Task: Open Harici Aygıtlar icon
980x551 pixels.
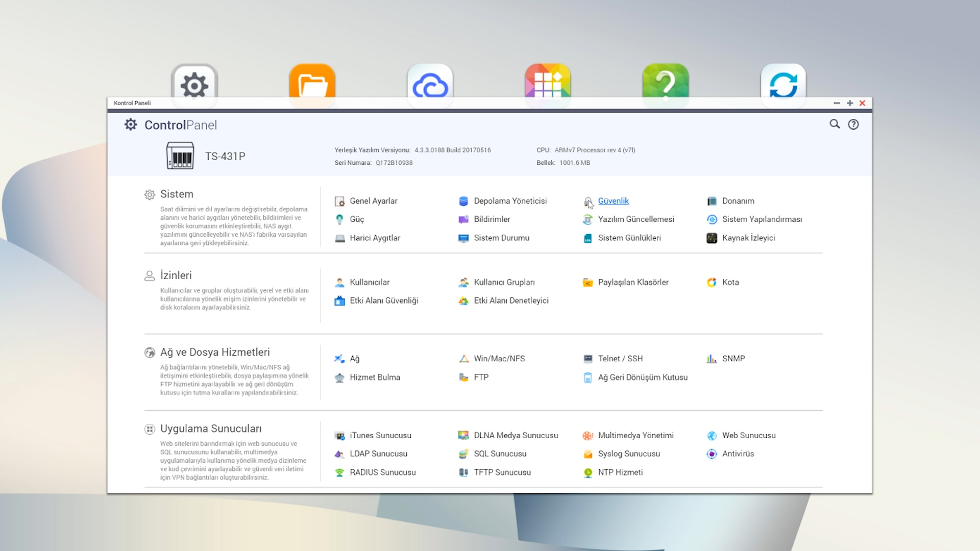Action: pyautogui.click(x=339, y=238)
